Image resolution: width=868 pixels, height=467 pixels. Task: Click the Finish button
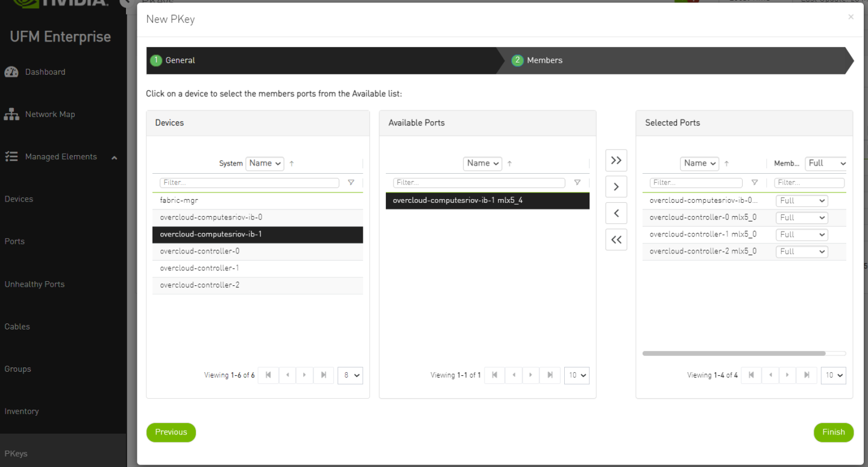pyautogui.click(x=833, y=432)
